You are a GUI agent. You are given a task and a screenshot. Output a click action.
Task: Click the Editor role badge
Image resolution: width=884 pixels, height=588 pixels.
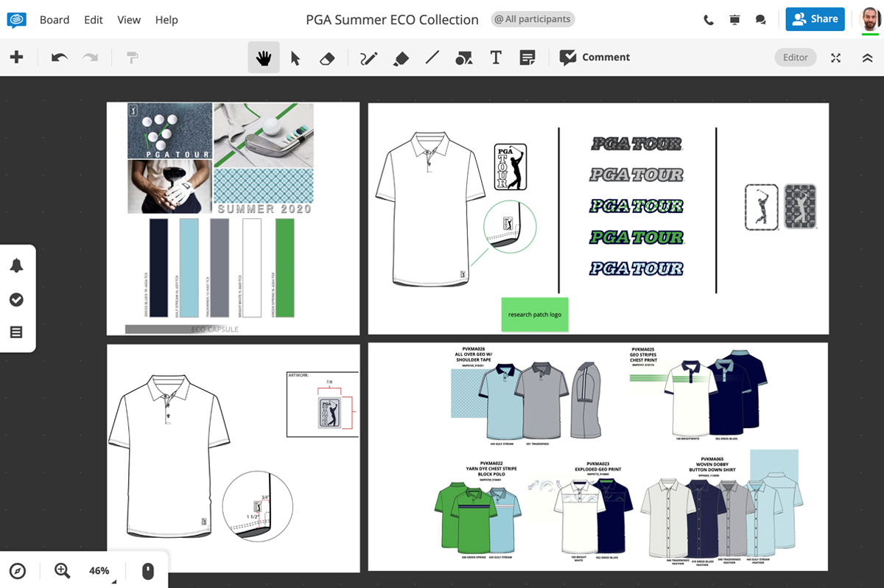click(x=796, y=57)
